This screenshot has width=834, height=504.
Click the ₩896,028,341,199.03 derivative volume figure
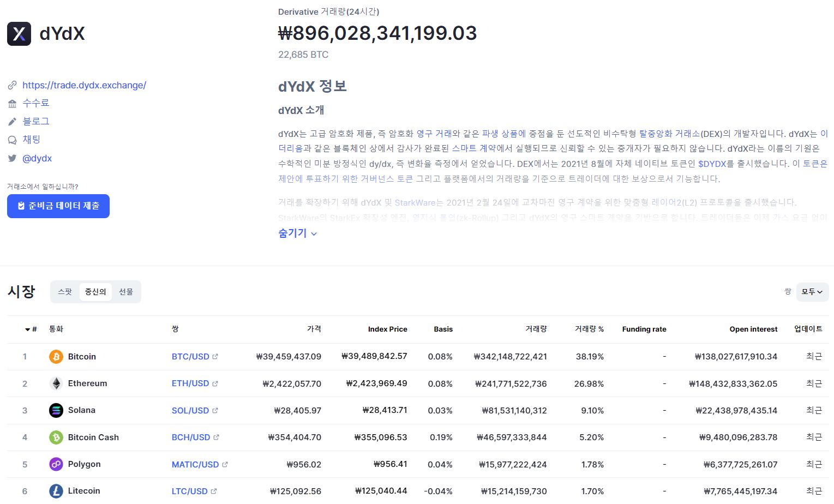point(377,33)
